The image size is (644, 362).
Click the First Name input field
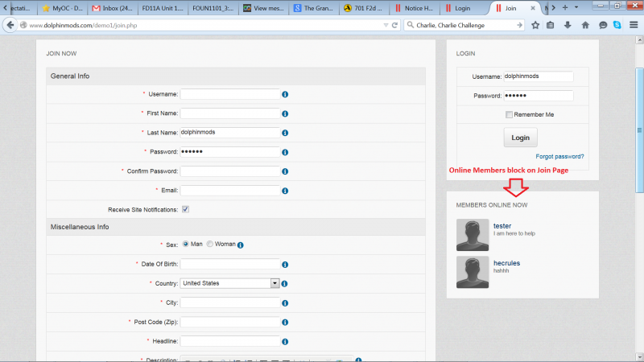pyautogui.click(x=230, y=113)
